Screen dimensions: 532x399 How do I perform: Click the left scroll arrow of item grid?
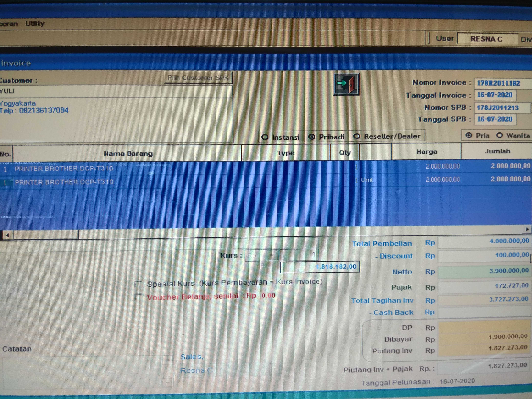[x=8, y=235]
